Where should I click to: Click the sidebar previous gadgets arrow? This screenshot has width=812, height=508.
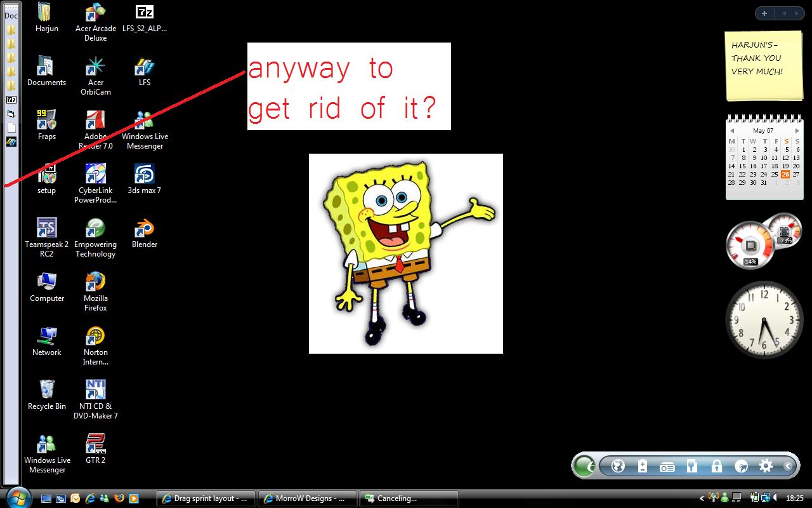[x=783, y=13]
